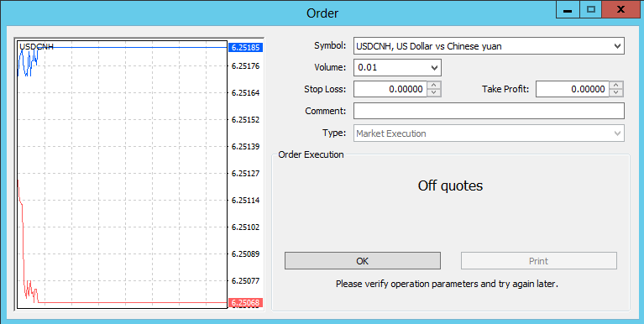Click the 'Please verify operation parameters' message

[447, 284]
